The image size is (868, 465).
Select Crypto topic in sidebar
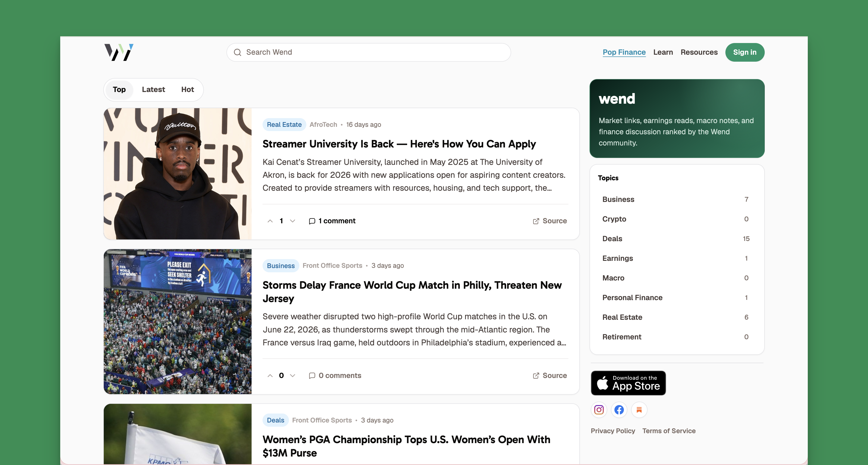click(x=677, y=219)
